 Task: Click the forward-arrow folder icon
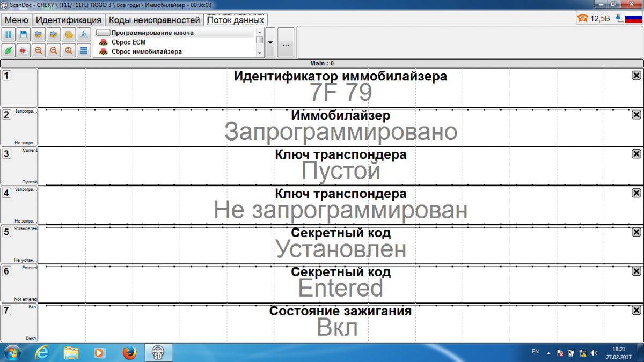coord(54,35)
